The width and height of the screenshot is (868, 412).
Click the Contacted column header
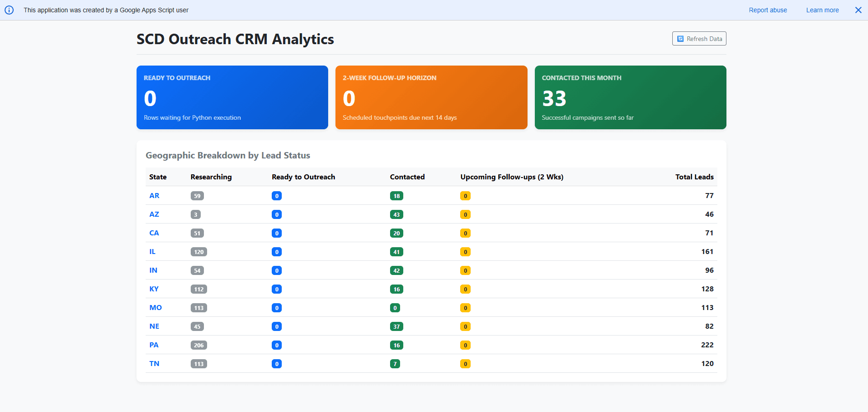pyautogui.click(x=407, y=177)
